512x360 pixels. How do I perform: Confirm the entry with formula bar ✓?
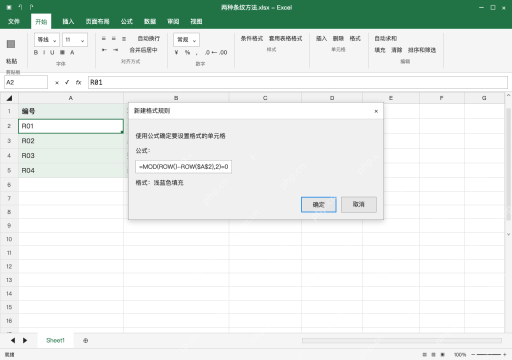tap(67, 82)
